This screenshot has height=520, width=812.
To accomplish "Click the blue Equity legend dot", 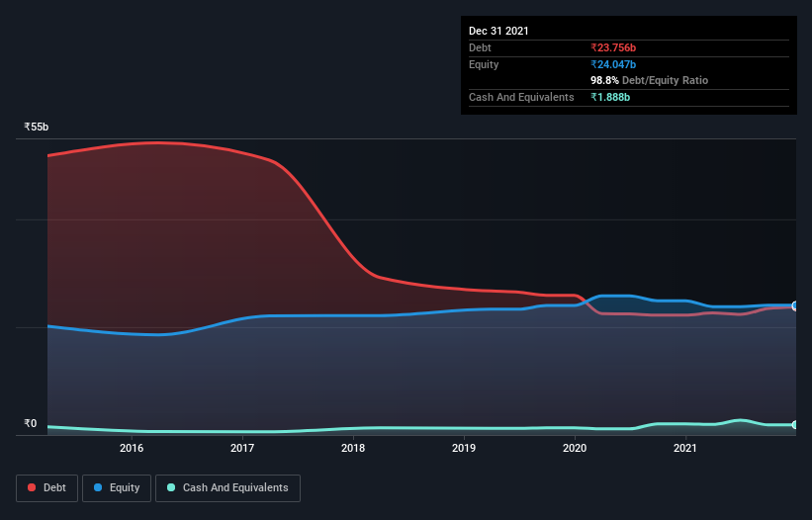I will coord(98,487).
